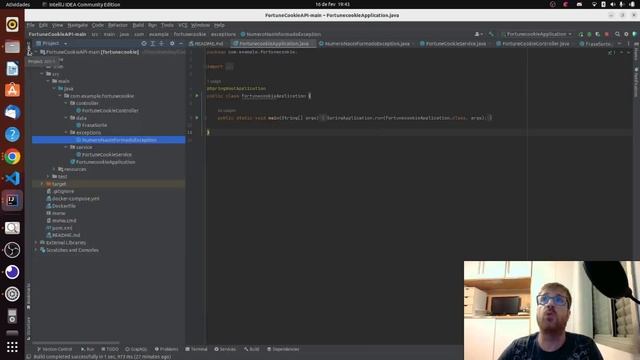Switch to FortuneCookieService.java editor tab

(456, 44)
